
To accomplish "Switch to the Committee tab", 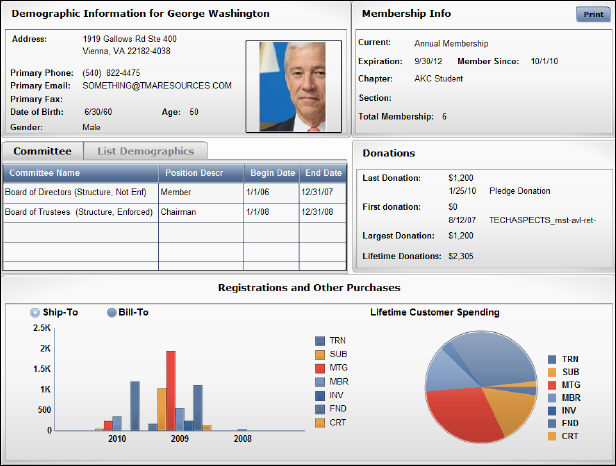I will [42, 151].
